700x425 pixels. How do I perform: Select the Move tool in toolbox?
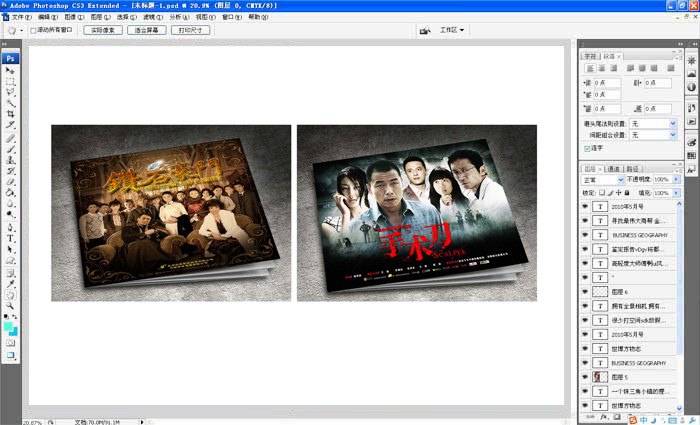(11, 70)
